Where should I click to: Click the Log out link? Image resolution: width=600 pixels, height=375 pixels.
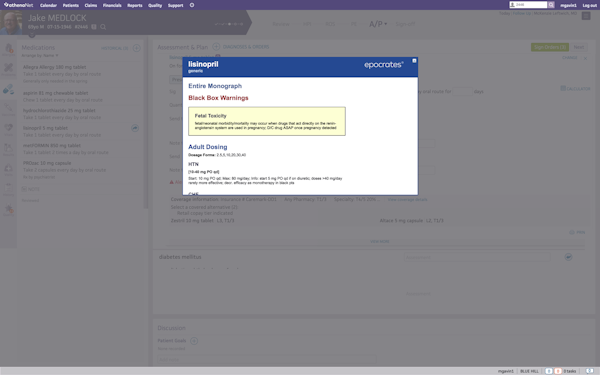pyautogui.click(x=589, y=5)
